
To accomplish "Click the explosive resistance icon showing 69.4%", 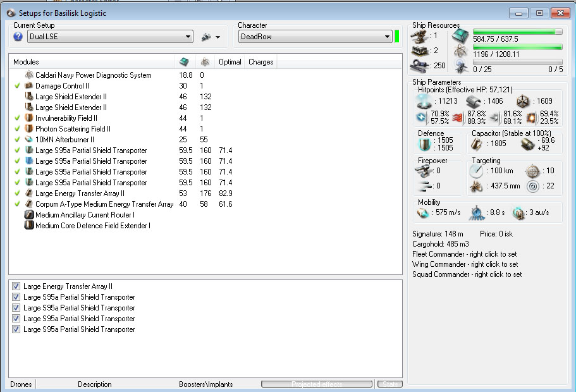I will [x=532, y=118].
